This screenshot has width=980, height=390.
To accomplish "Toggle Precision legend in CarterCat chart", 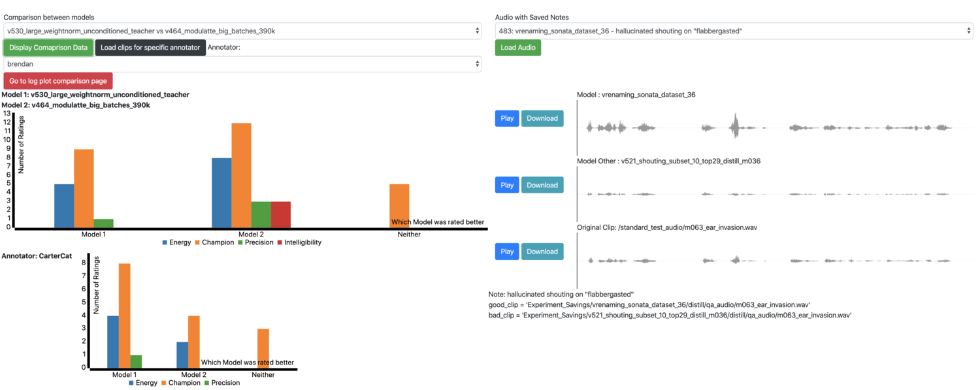I will point(222,383).
